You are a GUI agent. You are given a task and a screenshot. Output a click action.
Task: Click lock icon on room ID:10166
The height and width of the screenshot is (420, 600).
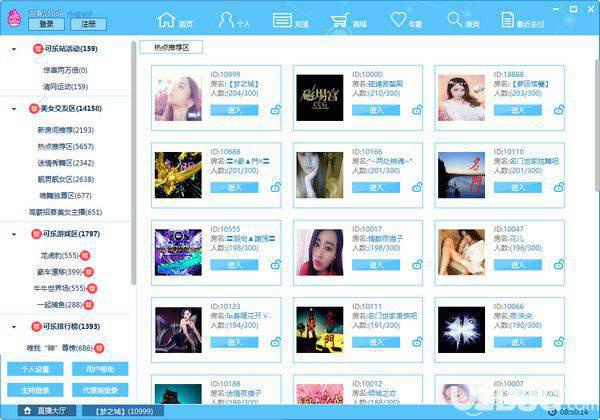coord(417,187)
